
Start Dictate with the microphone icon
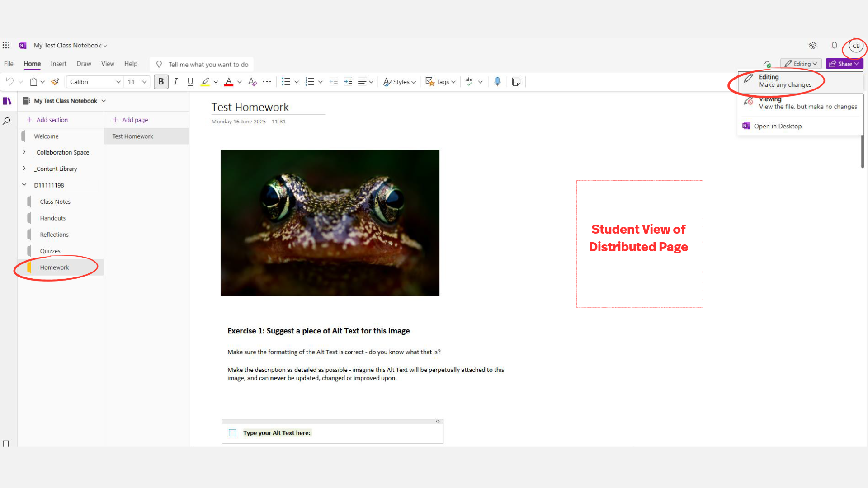coord(497,82)
